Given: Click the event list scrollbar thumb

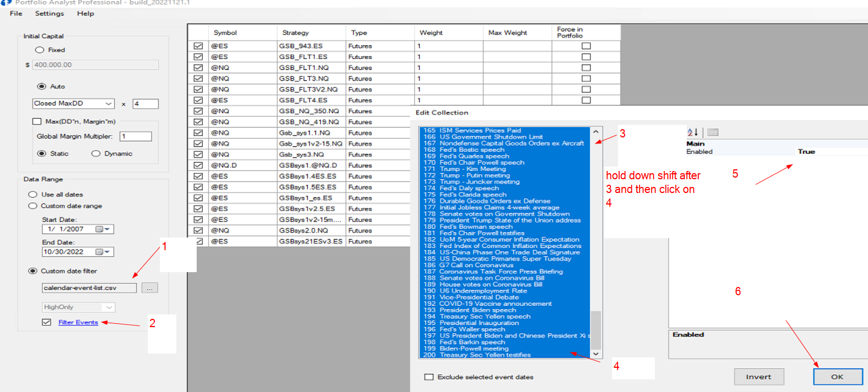Looking at the screenshot, I should 596,330.
